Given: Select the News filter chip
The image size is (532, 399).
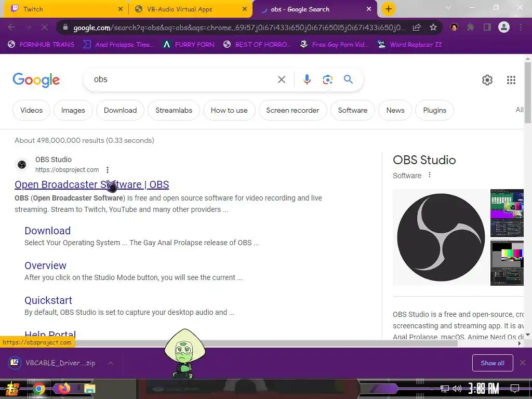Looking at the screenshot, I should [395, 110].
